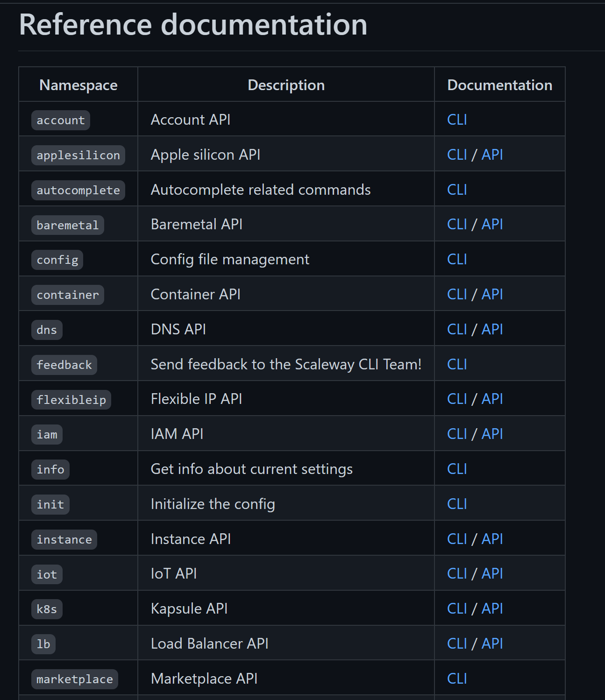Screen dimensions: 605x700
Task: Click the feedback CLI link
Action: [457, 364]
